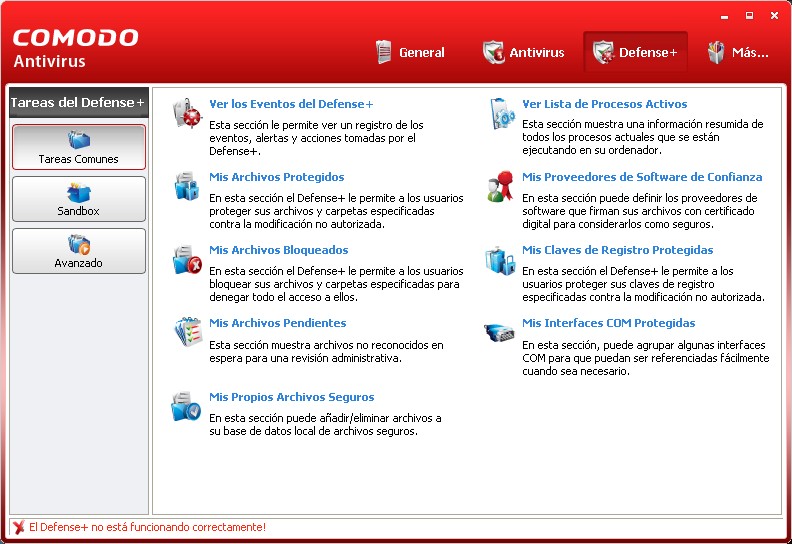Click the Mis Claves de Registro Protegidas icon

(500, 260)
